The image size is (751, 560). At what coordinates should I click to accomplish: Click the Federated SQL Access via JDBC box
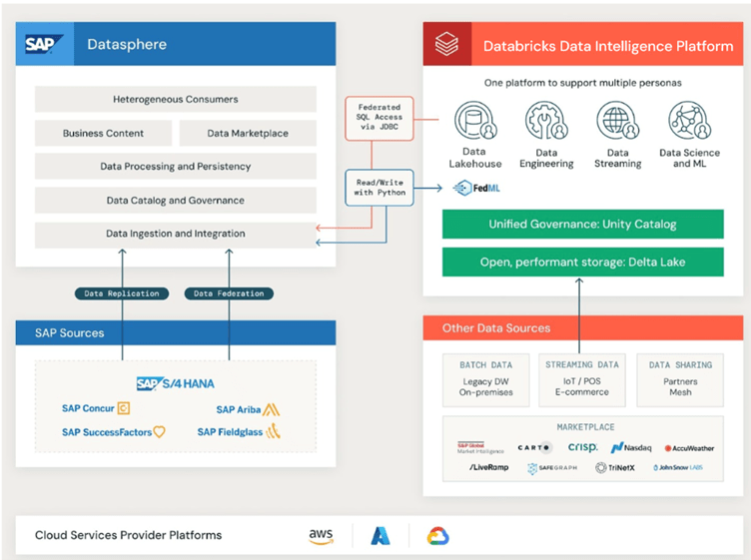click(x=379, y=118)
